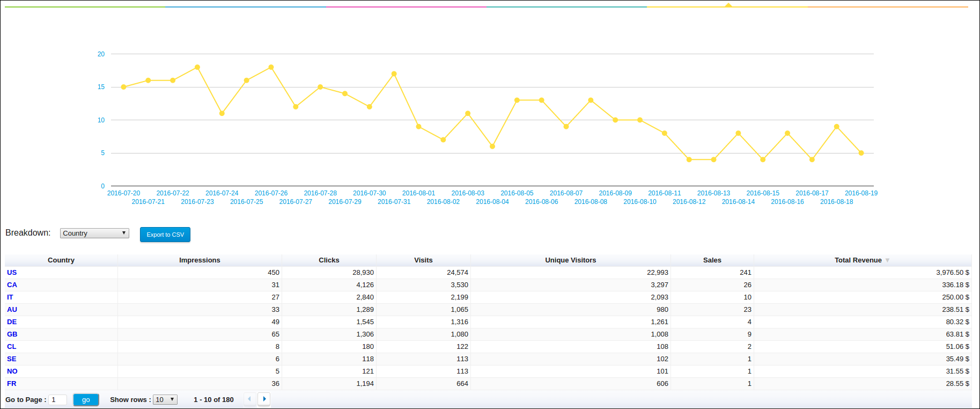Select the yellow tab segment at top
Image resolution: width=980 pixels, height=409 pixels.
(x=727, y=6)
